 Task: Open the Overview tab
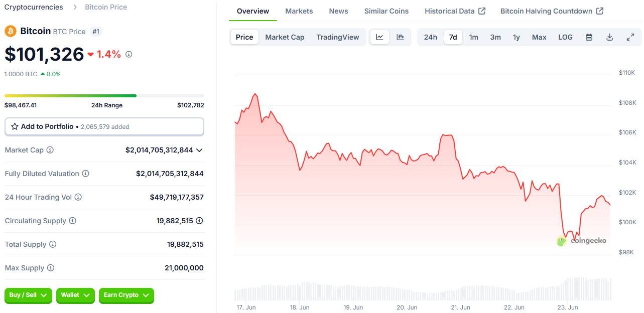(253, 11)
